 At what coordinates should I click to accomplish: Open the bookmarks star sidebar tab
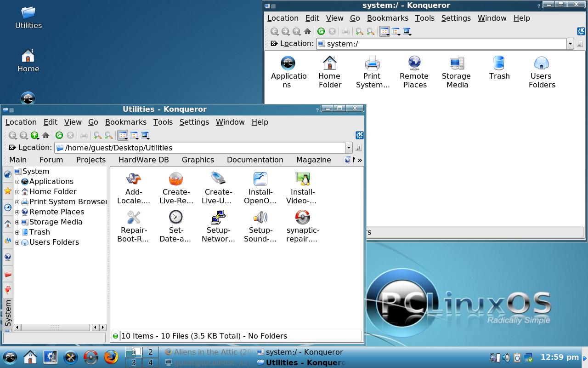point(8,191)
